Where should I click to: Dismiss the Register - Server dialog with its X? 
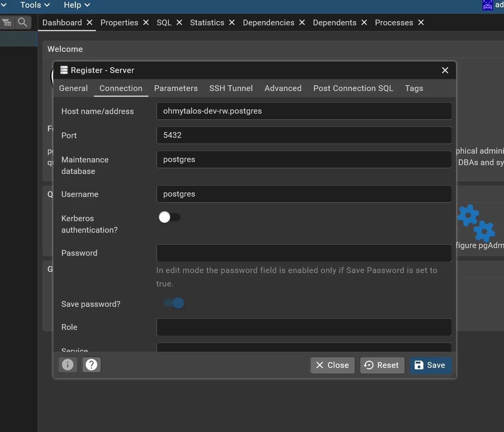point(445,70)
